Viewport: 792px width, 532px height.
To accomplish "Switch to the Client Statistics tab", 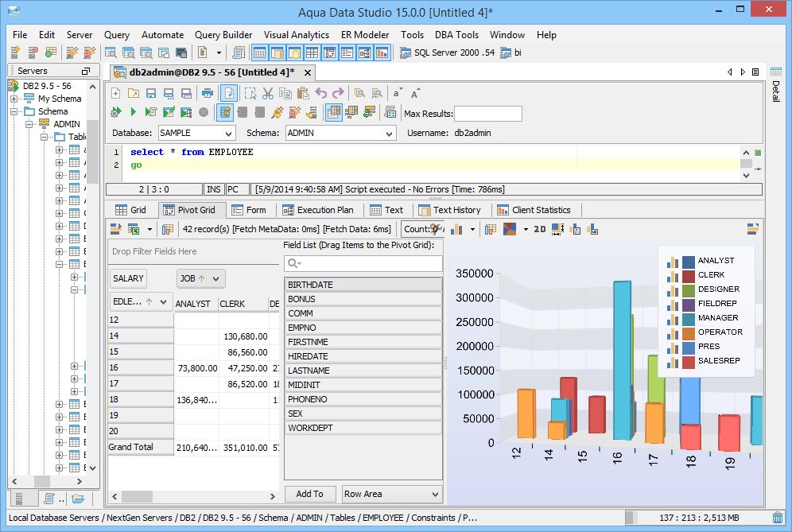I will (534, 210).
